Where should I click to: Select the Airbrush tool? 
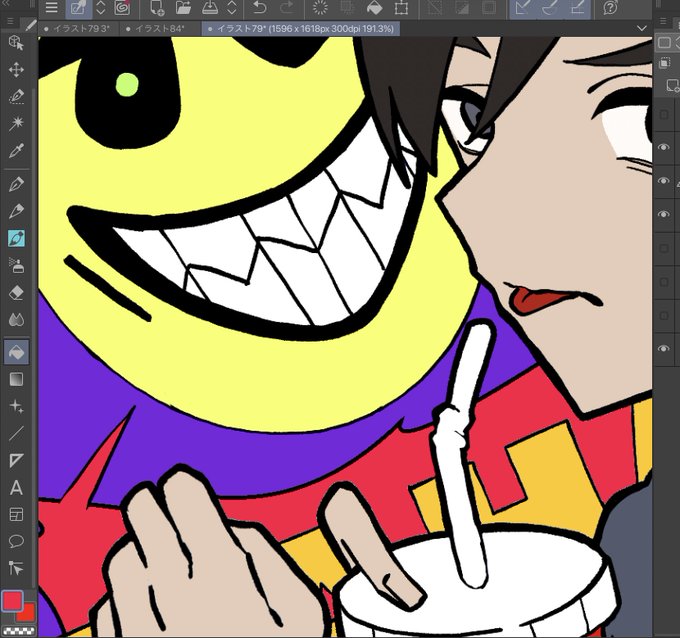coord(16,265)
